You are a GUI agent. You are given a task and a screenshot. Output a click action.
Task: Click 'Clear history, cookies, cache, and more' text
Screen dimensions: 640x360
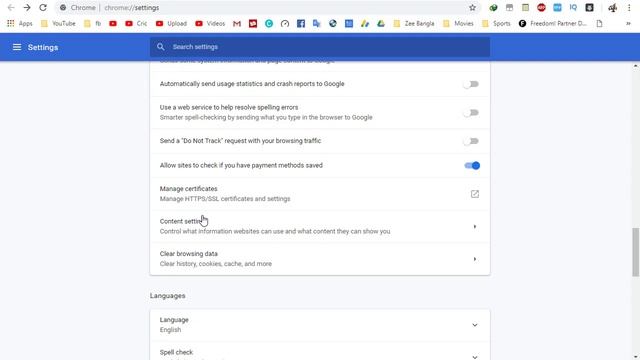click(216, 264)
